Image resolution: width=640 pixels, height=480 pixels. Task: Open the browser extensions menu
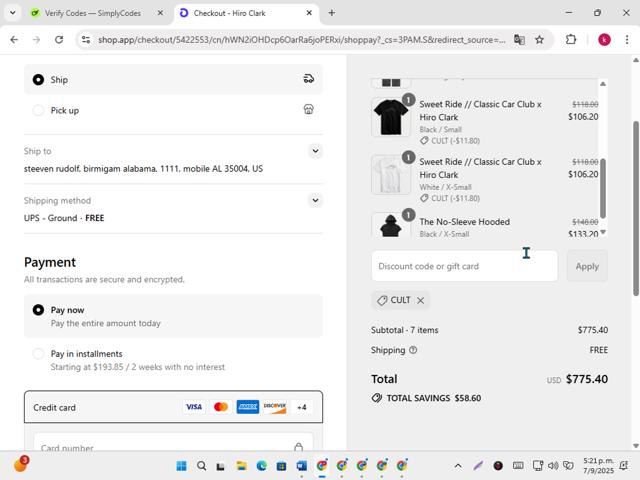coord(571,40)
